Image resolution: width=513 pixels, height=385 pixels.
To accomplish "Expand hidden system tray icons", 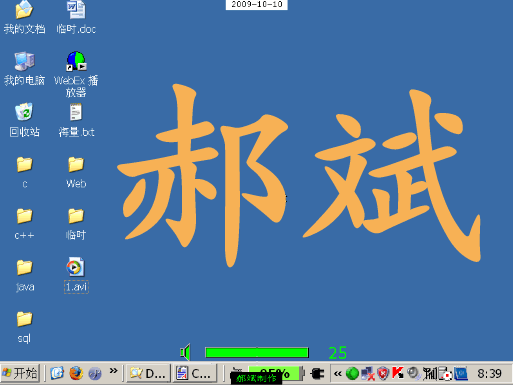I will click(x=338, y=374).
